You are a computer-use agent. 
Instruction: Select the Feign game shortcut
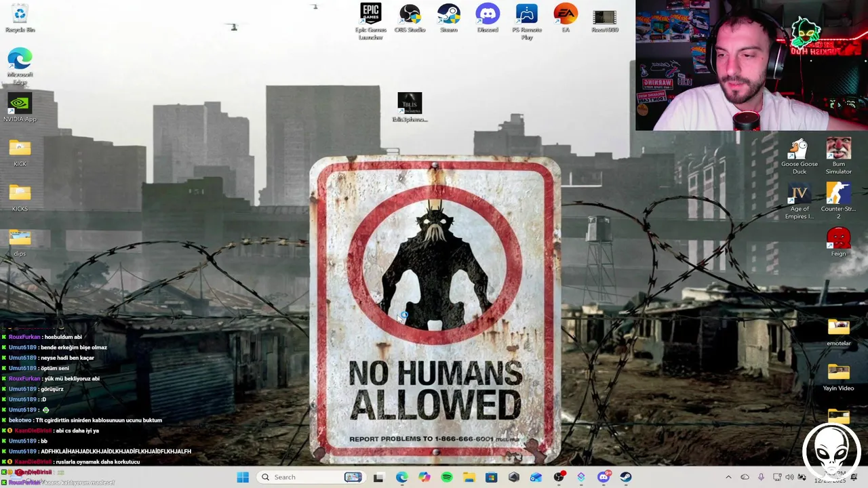pyautogui.click(x=839, y=242)
